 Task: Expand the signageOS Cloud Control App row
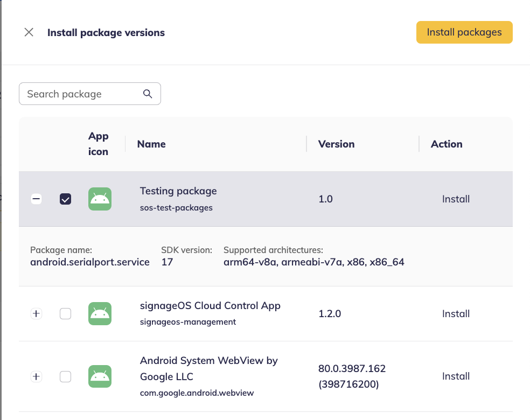click(36, 314)
